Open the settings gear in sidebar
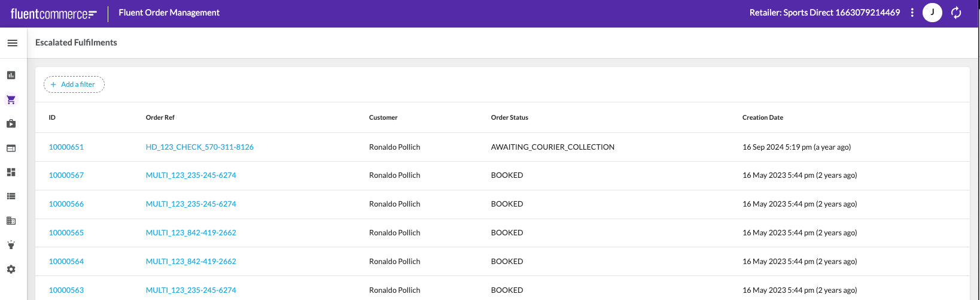 click(x=11, y=269)
